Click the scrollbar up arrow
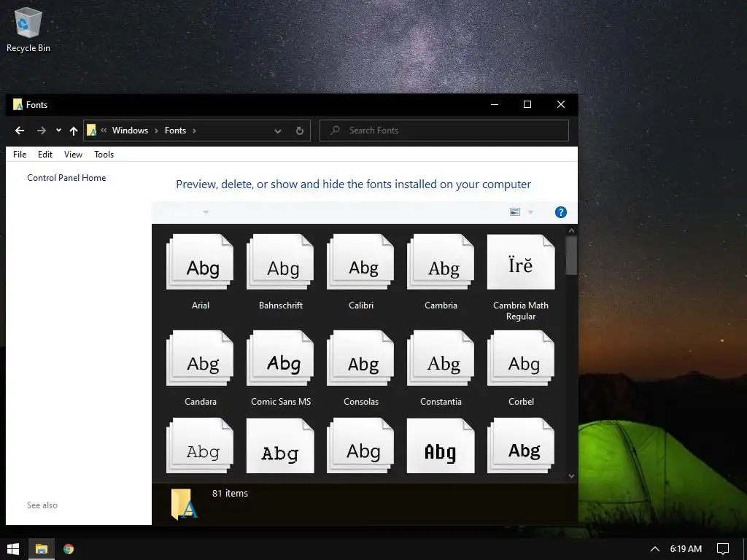Screen dimensions: 747x560 coord(571,231)
